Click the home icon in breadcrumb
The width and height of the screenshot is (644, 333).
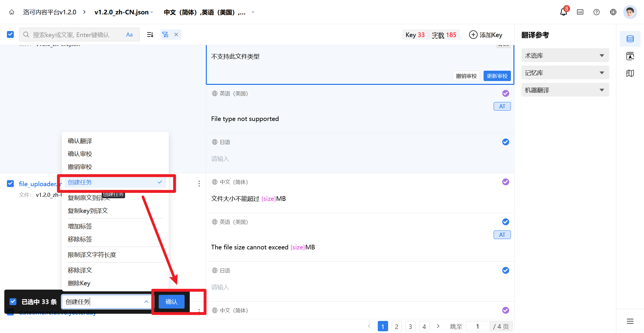[x=12, y=12]
